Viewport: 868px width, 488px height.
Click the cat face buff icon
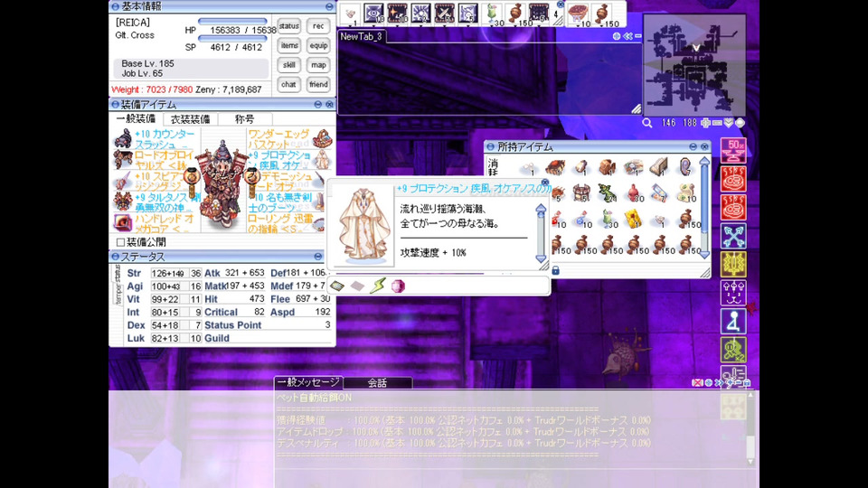[x=733, y=293]
